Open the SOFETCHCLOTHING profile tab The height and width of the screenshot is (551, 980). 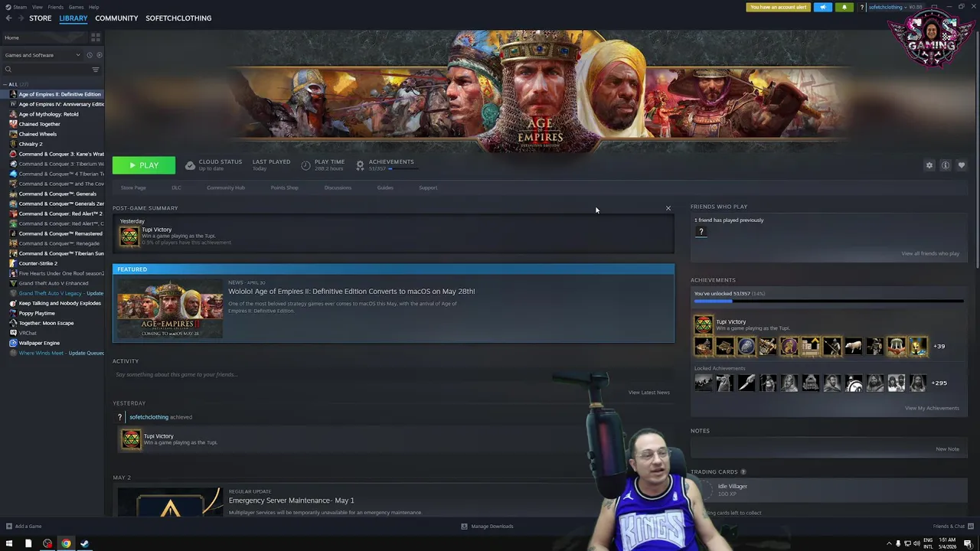coord(178,18)
